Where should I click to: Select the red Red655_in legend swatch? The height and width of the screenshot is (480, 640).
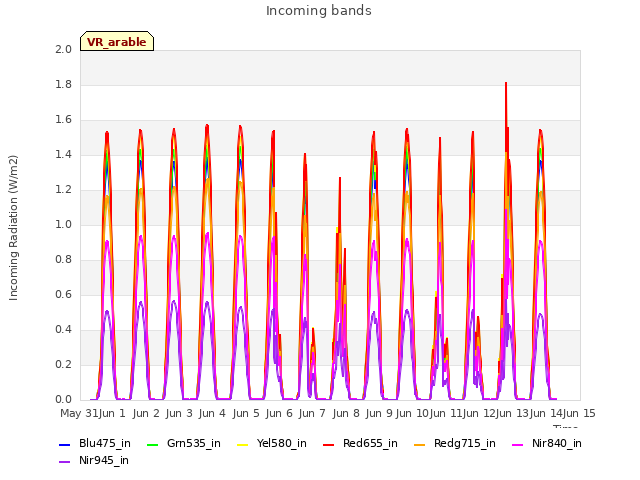(328, 444)
